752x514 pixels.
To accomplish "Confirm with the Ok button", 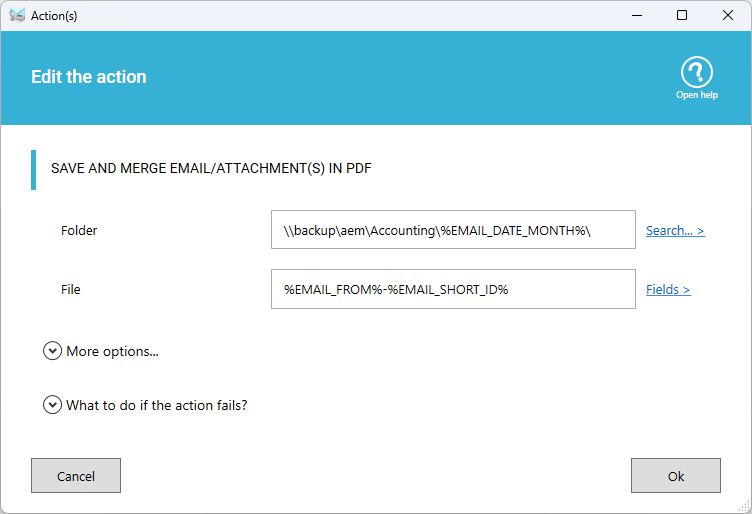I will click(676, 476).
